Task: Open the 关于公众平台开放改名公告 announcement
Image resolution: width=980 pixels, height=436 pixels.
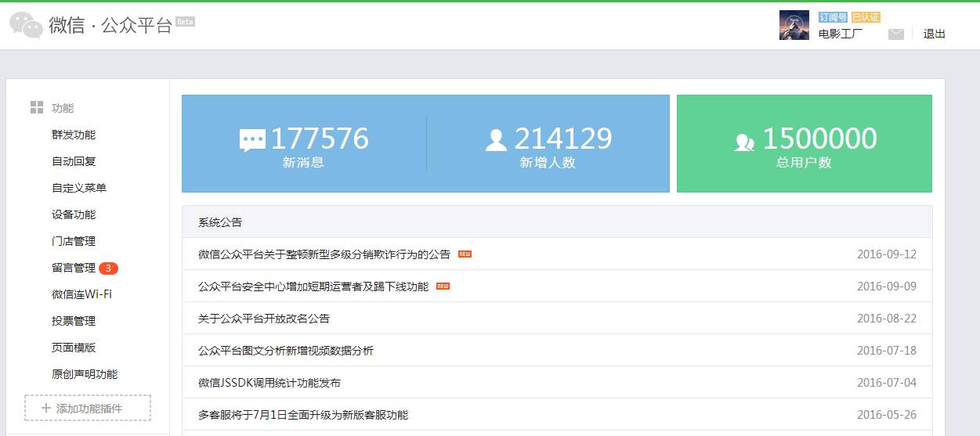Action: coord(264,319)
